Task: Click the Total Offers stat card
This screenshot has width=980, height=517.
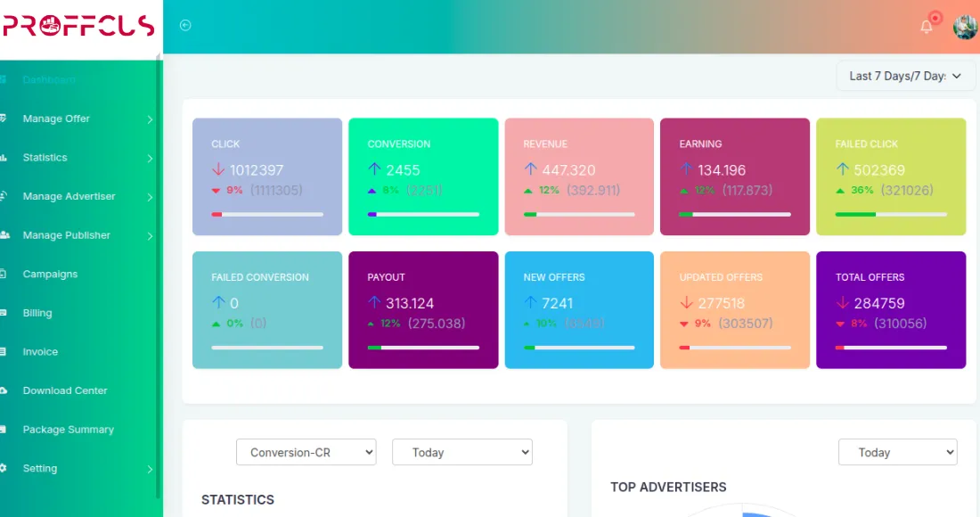Action: click(x=891, y=309)
